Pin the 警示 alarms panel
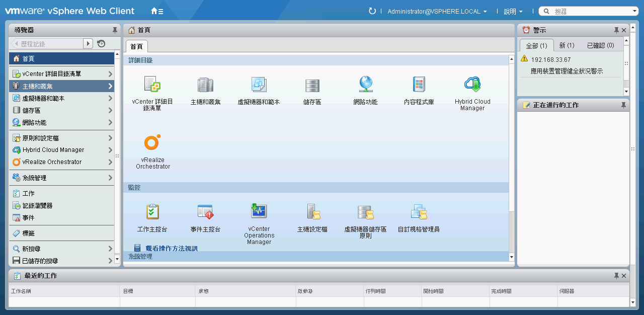Screen dimensions: 644x315 pyautogui.click(x=616, y=30)
